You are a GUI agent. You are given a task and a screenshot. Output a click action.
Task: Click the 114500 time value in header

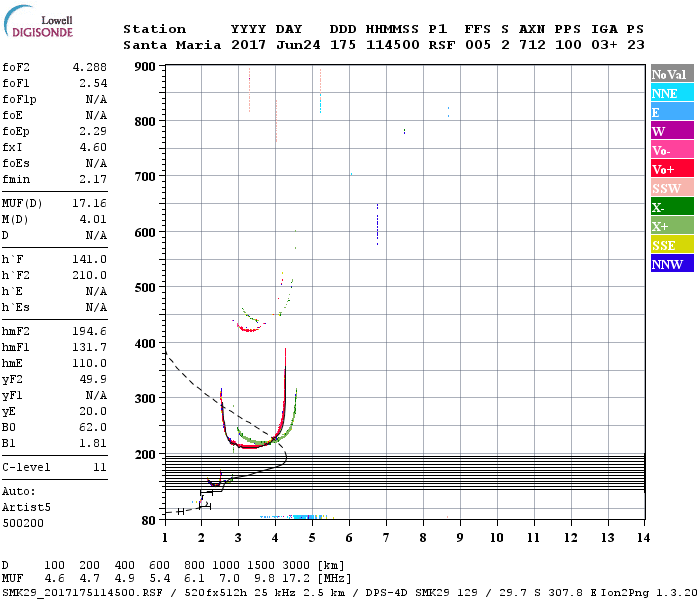tap(393, 45)
